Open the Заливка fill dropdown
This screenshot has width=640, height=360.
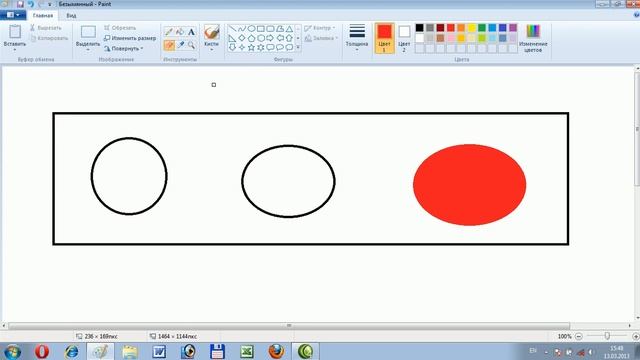(x=321, y=38)
